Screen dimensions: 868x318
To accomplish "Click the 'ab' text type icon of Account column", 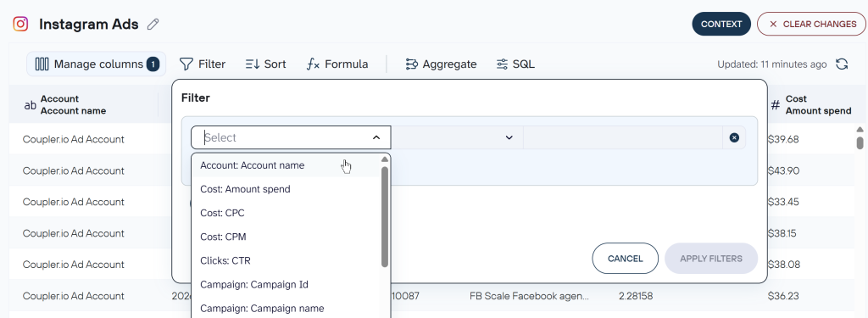I will tap(30, 104).
